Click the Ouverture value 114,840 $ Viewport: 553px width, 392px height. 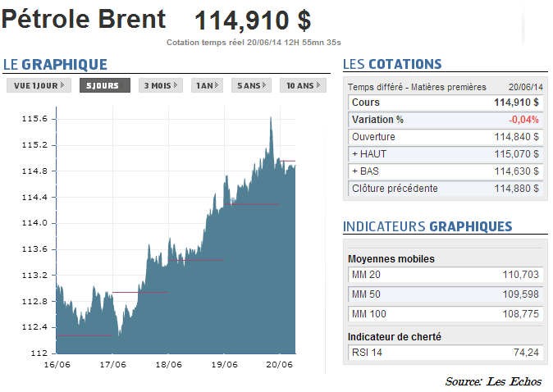tap(516, 137)
